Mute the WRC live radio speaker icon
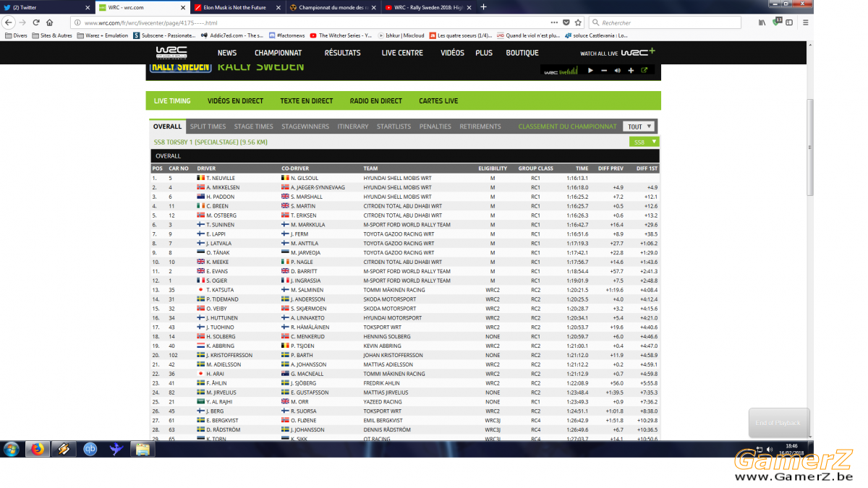The height and width of the screenshot is (488, 868). [617, 70]
